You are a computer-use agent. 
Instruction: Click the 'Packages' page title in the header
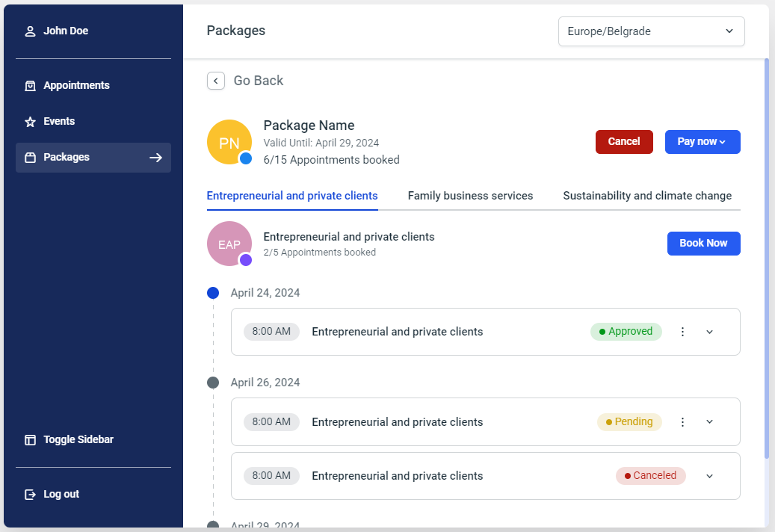tap(235, 31)
